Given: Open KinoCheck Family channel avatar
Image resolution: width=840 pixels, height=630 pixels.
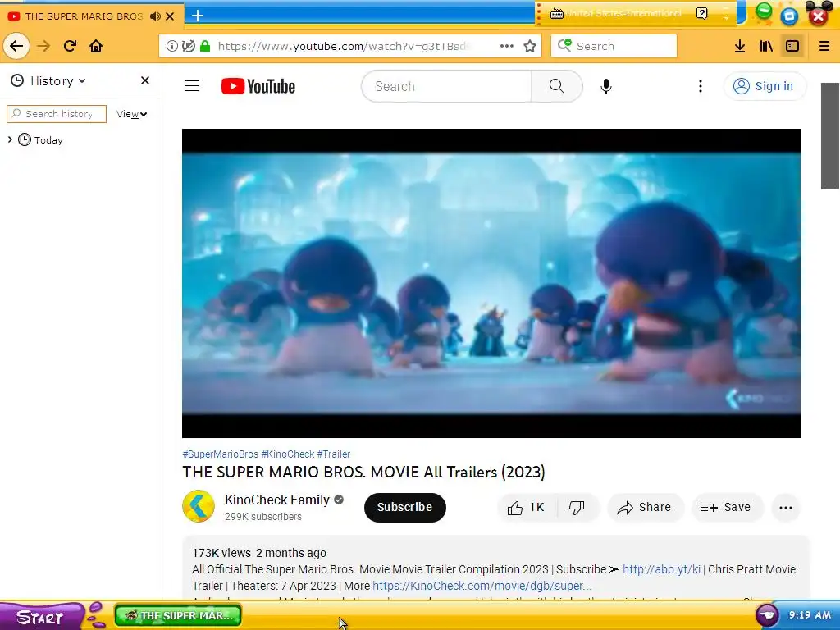Looking at the screenshot, I should click(199, 506).
